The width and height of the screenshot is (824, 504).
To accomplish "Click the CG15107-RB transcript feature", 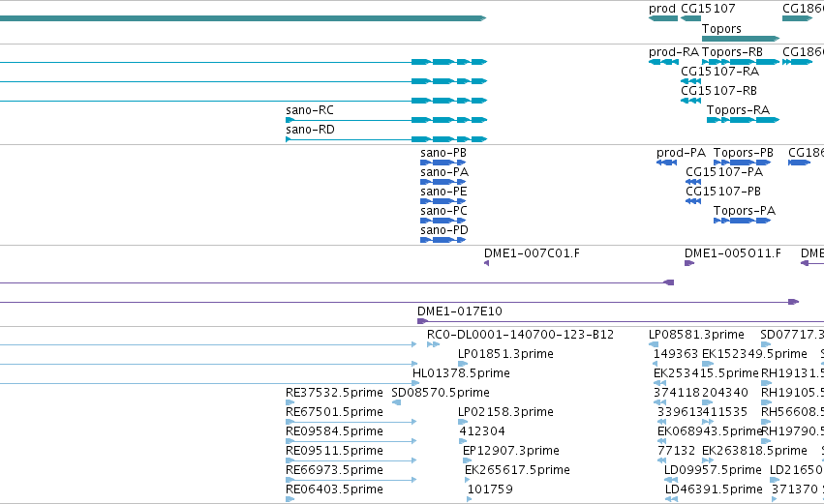I will point(690,101).
